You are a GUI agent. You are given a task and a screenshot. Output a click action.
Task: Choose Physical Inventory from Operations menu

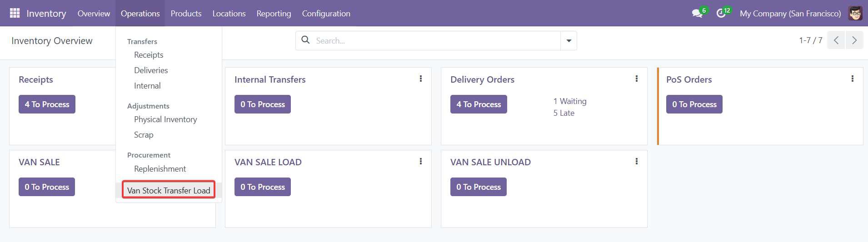[x=165, y=119]
